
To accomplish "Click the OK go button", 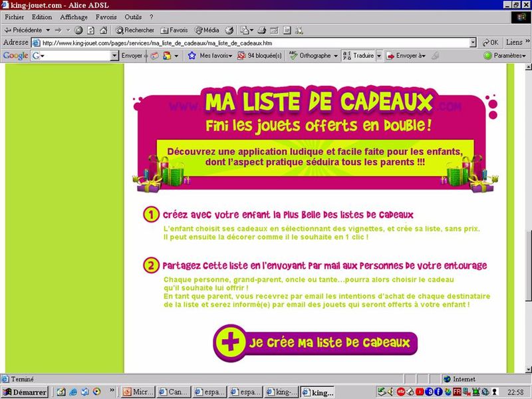I will [491, 43].
